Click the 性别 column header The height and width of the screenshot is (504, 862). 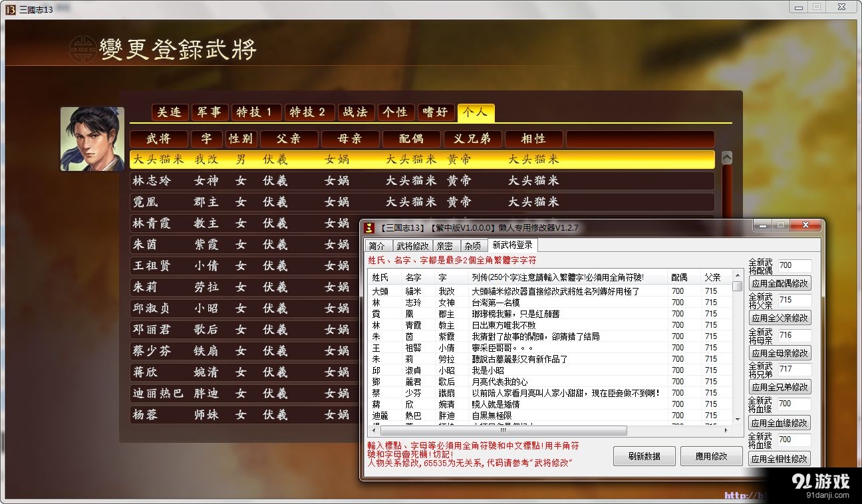[241, 139]
